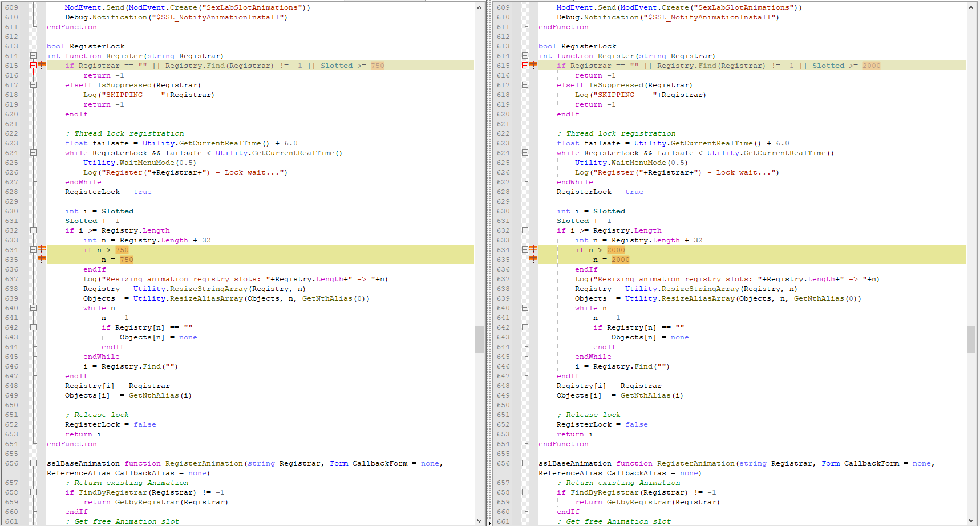Collapse the 'if i >= Registry.Length' fold, left pane
Viewport: 980px width, 526px height.
(33, 230)
